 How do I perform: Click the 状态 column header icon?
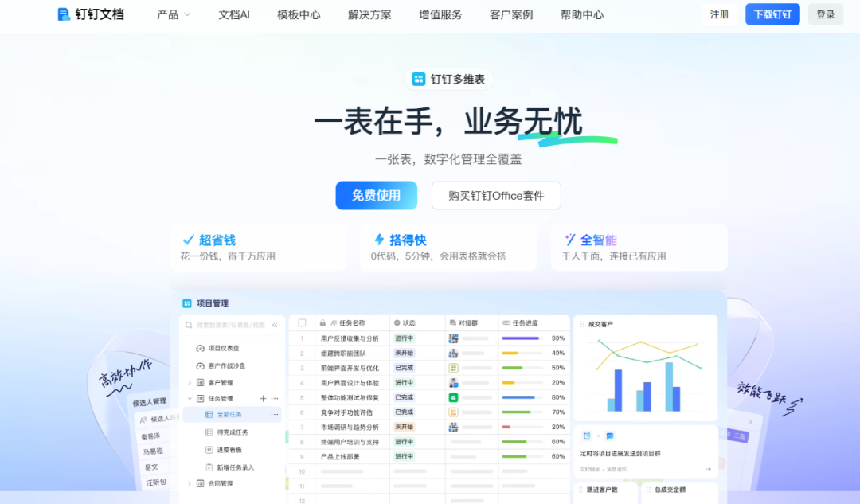point(397,323)
